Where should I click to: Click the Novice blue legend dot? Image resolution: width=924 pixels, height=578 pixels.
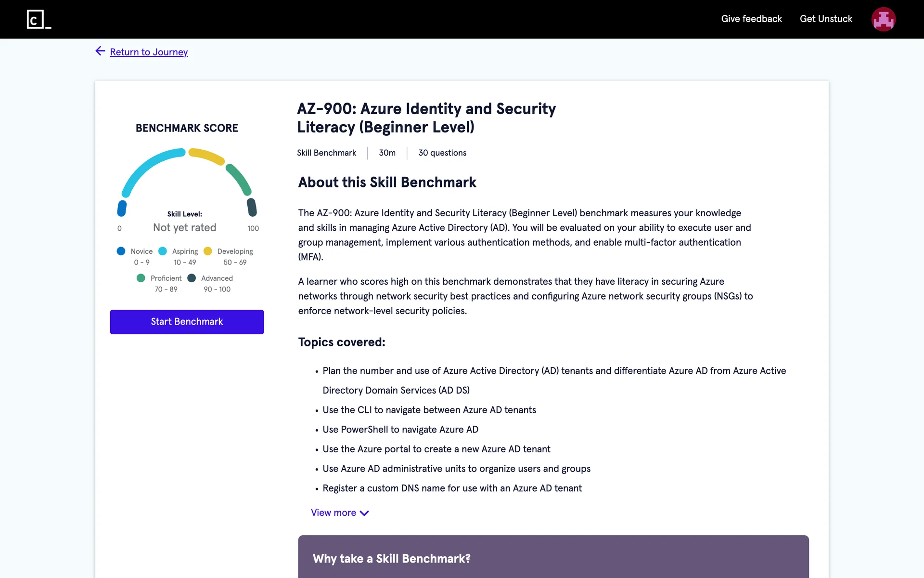coord(121,251)
